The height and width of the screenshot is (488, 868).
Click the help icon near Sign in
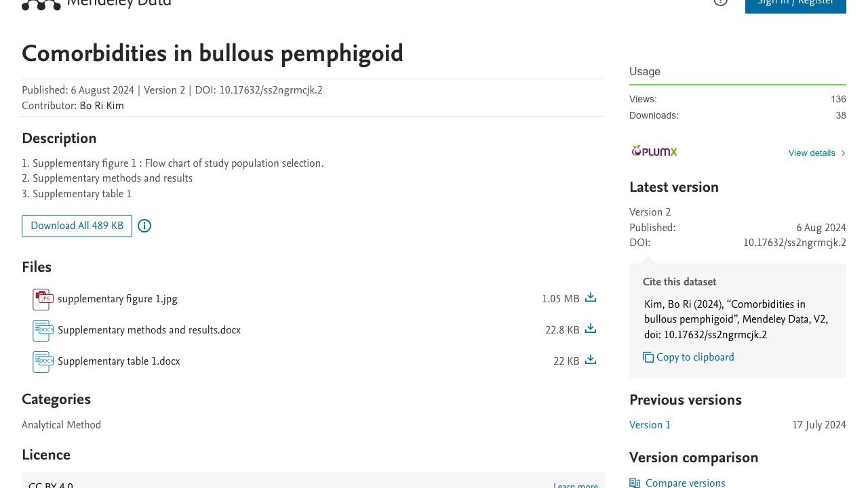click(x=720, y=2)
